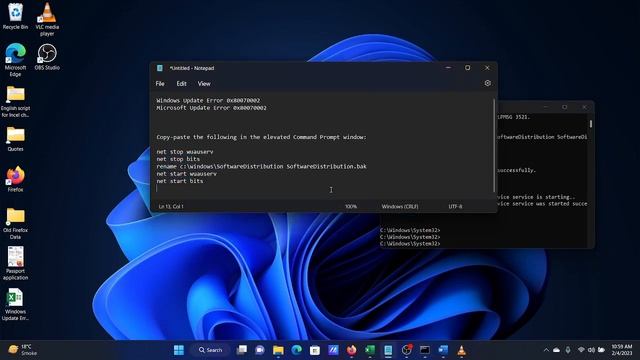The width and height of the screenshot is (640, 360).
Task: Open Microsoft Store from the taskbar
Action: point(315,350)
